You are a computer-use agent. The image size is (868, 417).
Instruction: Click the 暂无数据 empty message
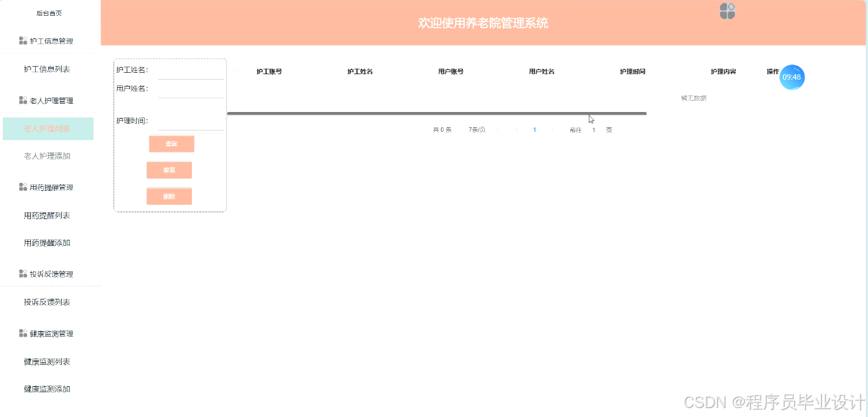[693, 98]
